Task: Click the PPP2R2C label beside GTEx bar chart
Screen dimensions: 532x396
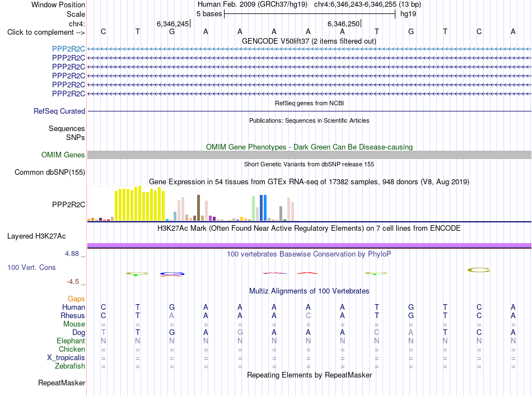Action: tap(68, 204)
